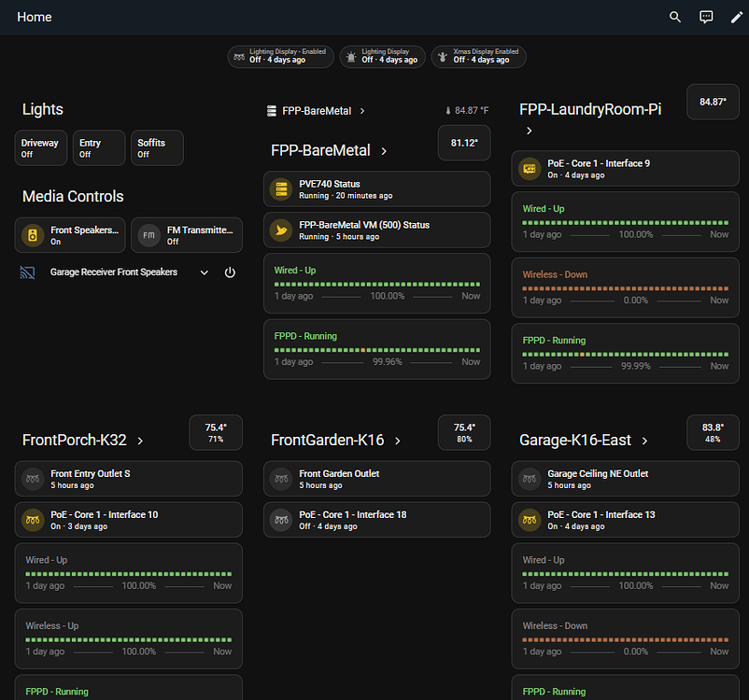Click the Entry light button
Viewport: 749px width, 700px height.
click(x=98, y=147)
